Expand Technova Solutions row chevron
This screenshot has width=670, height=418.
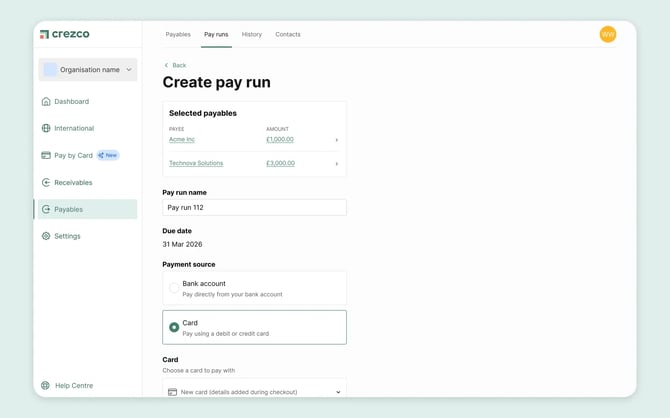click(336, 163)
